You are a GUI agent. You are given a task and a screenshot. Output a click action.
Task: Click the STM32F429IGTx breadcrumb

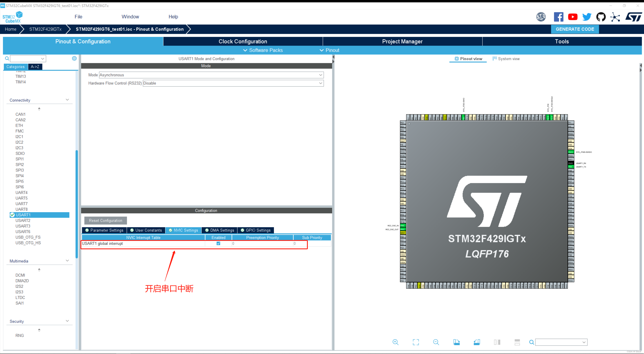(45, 29)
